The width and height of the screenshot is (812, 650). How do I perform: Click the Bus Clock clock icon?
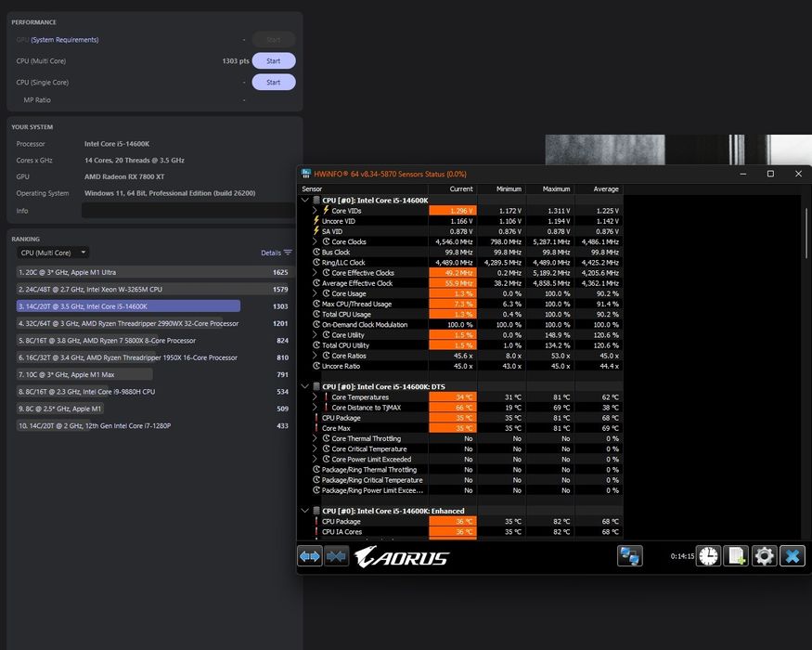tap(316, 252)
